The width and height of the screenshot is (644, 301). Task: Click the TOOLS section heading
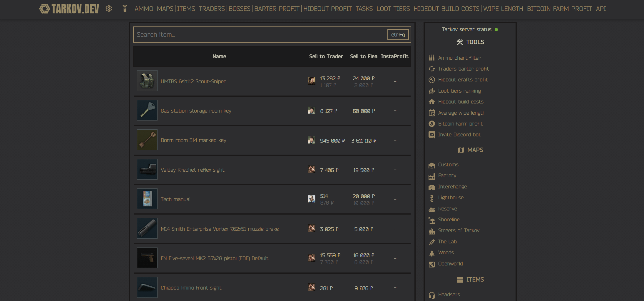tap(470, 42)
